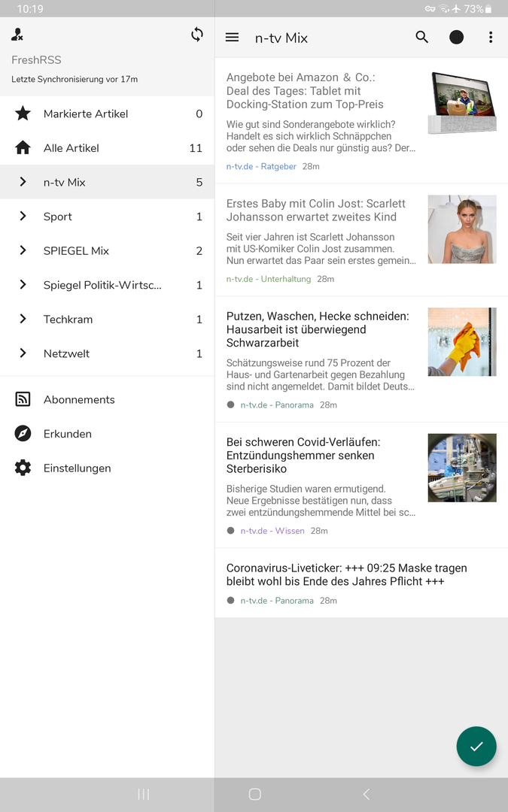Select the Techkram folder label
The image size is (508, 812).
click(68, 319)
